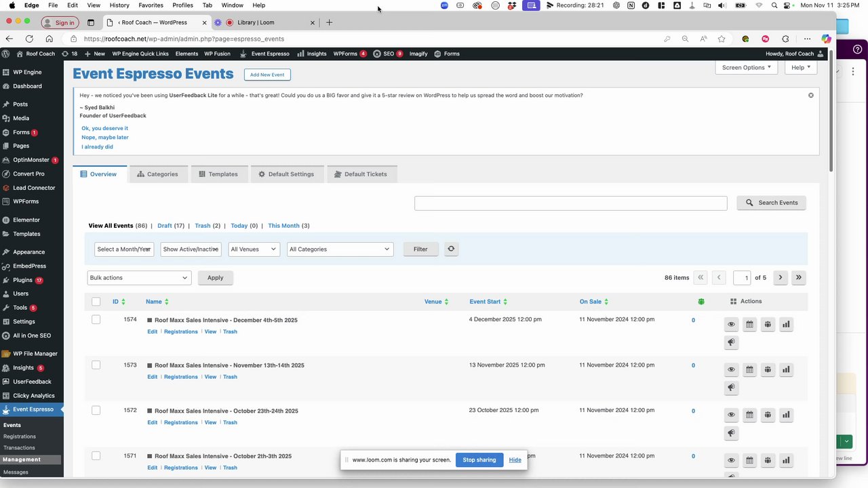Open Show Active/Inactive dropdown
This screenshot has width=868, height=488.
(x=191, y=249)
